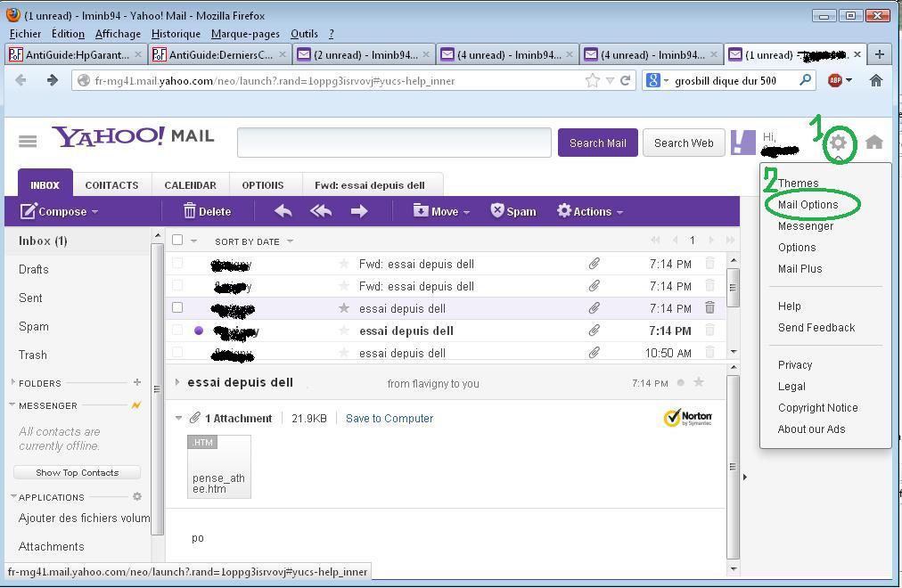
Task: Click the search magnifier in browser search box
Action: pyautogui.click(x=806, y=80)
